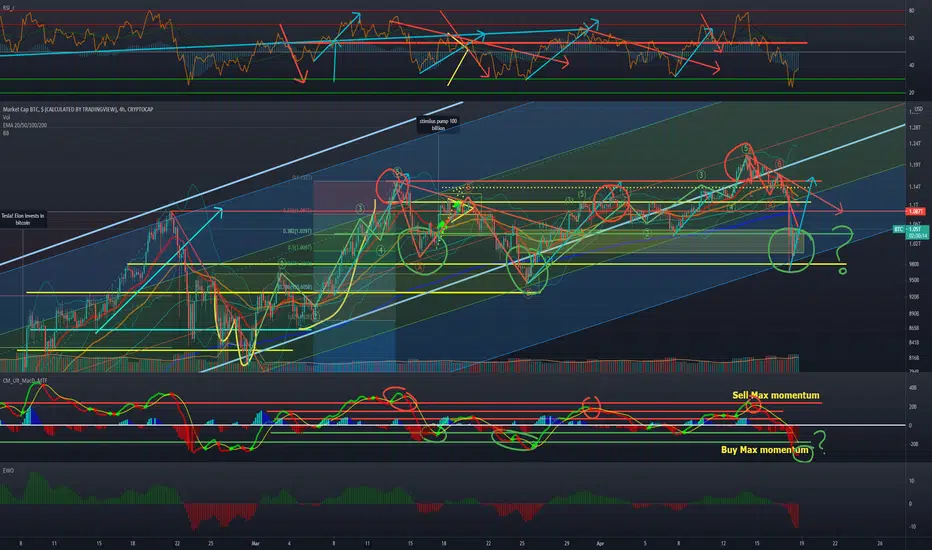Click the red 1.087T price label
Screen dimensions: 932x550
[x=915, y=212]
